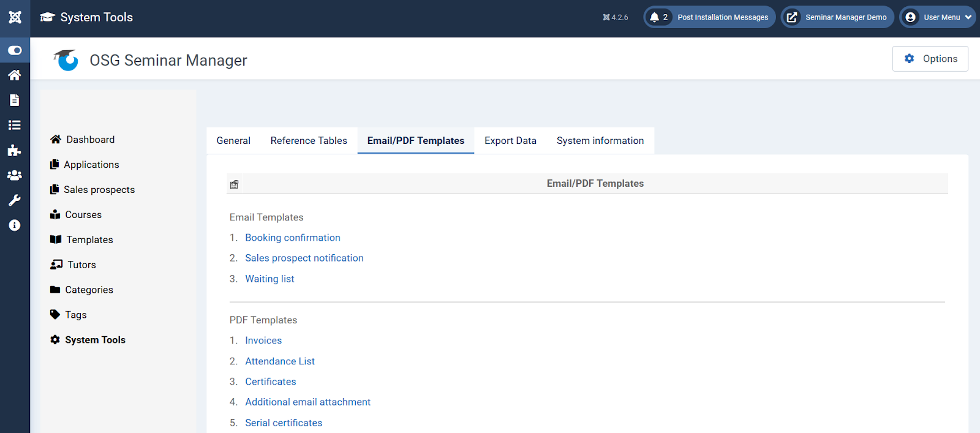Open the Serial certificates template
Image resolution: width=980 pixels, height=433 pixels.
point(284,423)
